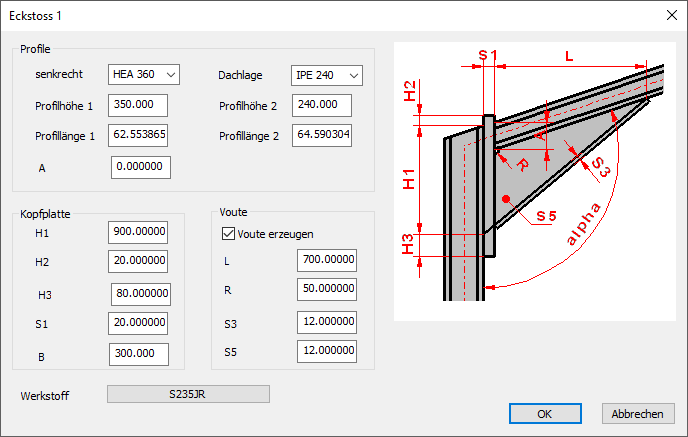
Task: Click the 'Werkstoff' label text
Action: tap(45, 396)
